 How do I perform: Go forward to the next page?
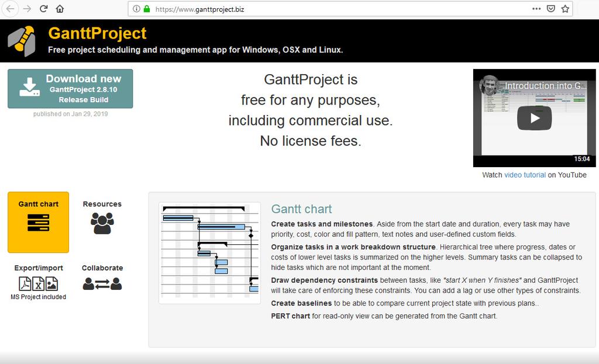(27, 9)
